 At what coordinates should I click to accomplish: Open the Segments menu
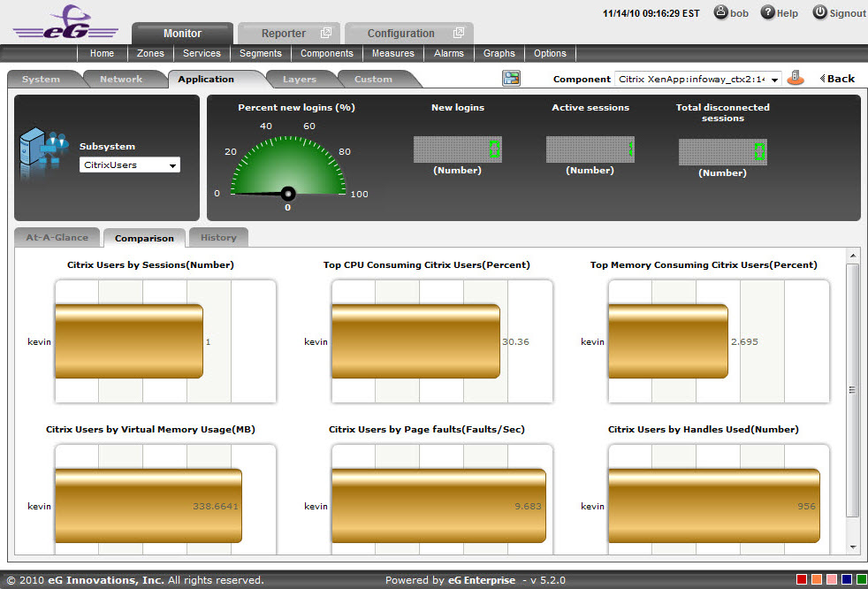[x=260, y=53]
